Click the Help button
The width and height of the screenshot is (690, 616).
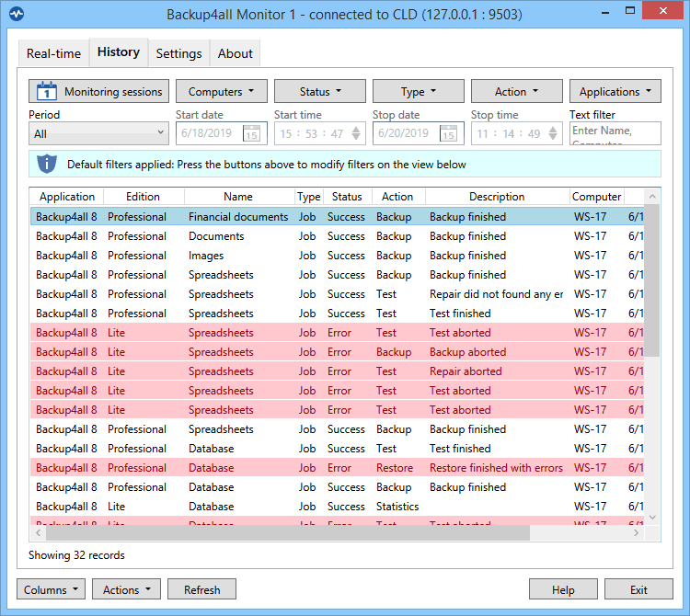coord(563,589)
